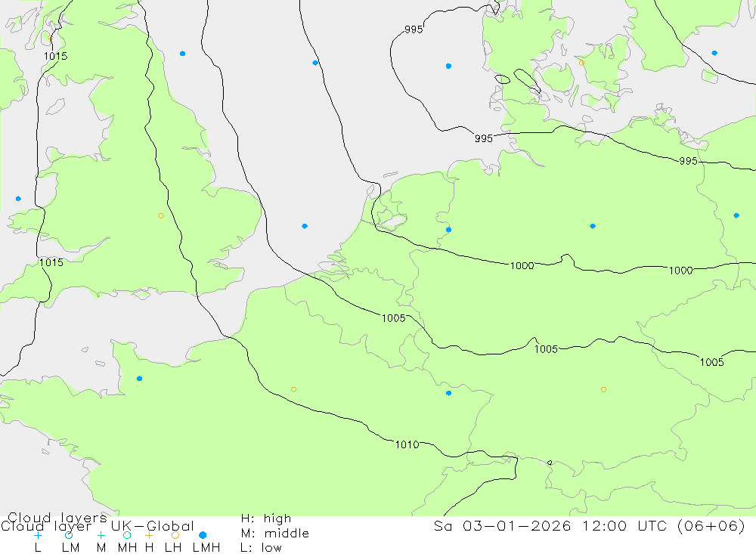The height and width of the screenshot is (554, 756).
Task: Click the 'LMH' legend label
Action: pos(206,548)
